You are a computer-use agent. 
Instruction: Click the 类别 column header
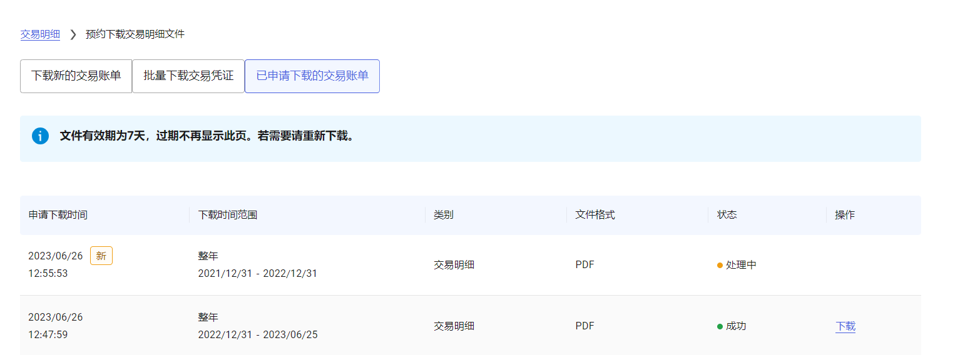(x=443, y=215)
